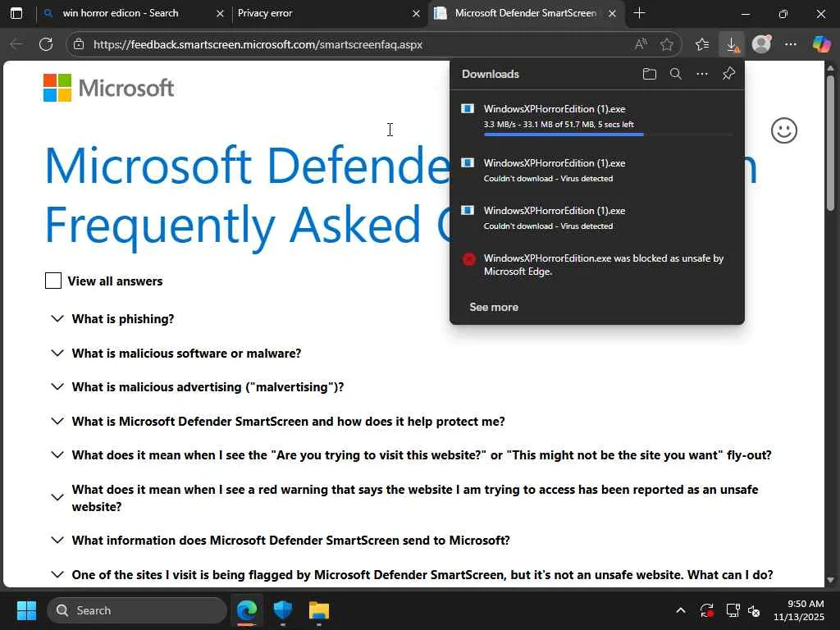This screenshot has height=630, width=840.
Task: Open the in-progress WindowsXPHorrorEdition (1).exe download
Action: click(555, 109)
